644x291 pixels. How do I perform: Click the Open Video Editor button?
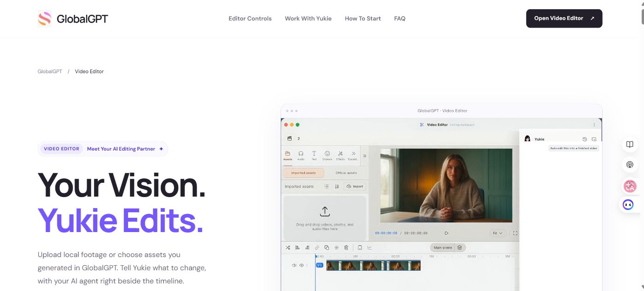(564, 18)
